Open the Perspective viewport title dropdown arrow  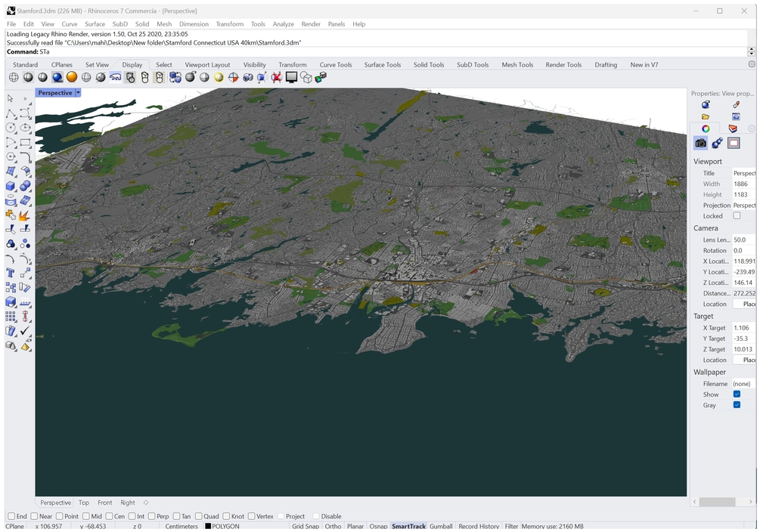78,93
